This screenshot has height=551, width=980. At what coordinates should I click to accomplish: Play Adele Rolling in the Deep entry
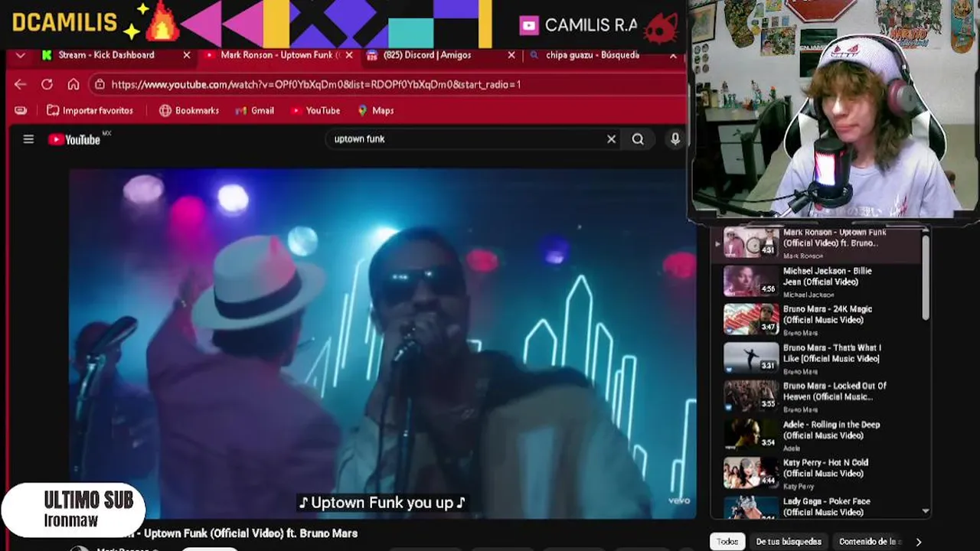coord(818,435)
